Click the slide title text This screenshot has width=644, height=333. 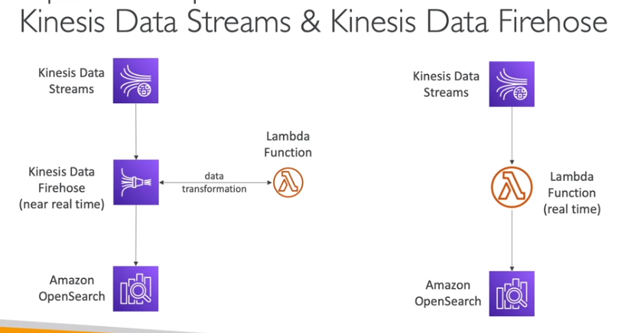[312, 21]
